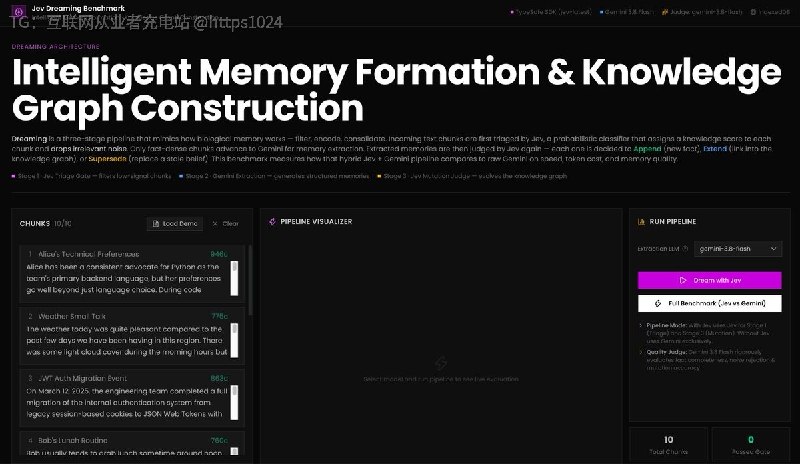The width and height of the screenshot is (800, 464).
Task: Click the bolt icon in the empty visualizer
Action: 441,363
